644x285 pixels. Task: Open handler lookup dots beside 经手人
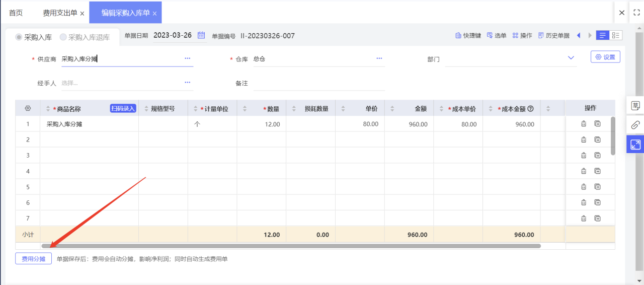[x=188, y=83]
